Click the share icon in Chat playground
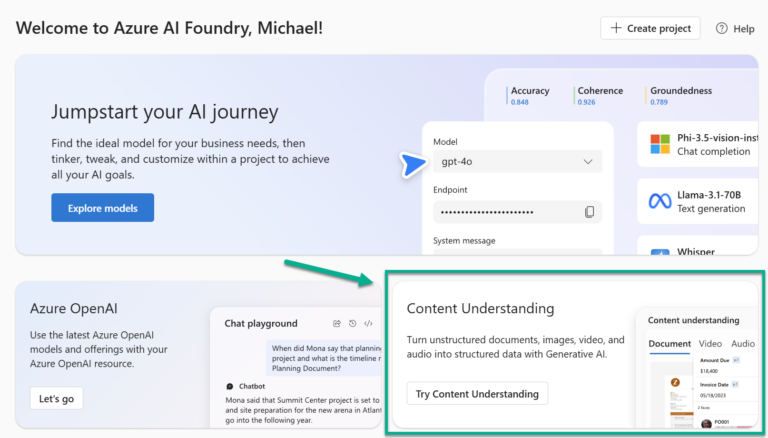The height and width of the screenshot is (438, 768). click(336, 323)
